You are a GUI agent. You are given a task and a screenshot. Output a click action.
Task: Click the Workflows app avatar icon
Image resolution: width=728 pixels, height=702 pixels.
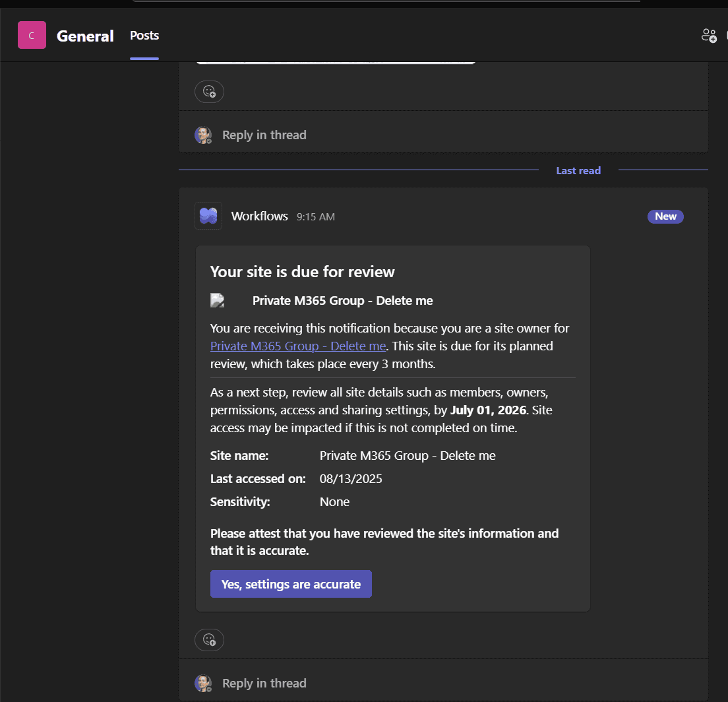208,216
